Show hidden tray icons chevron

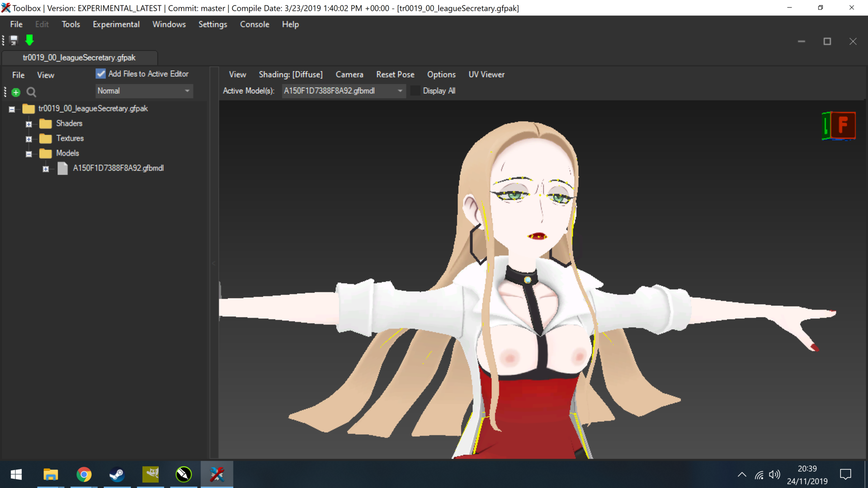click(742, 474)
